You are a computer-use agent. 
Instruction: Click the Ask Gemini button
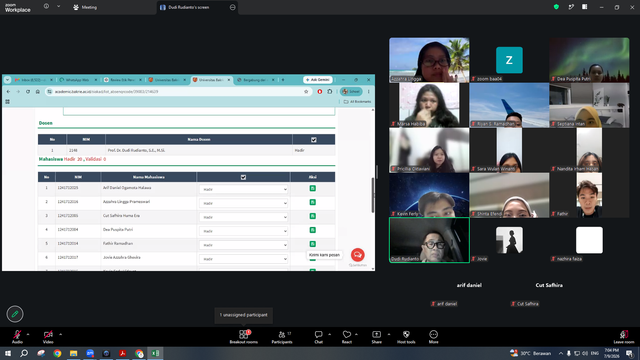318,80
